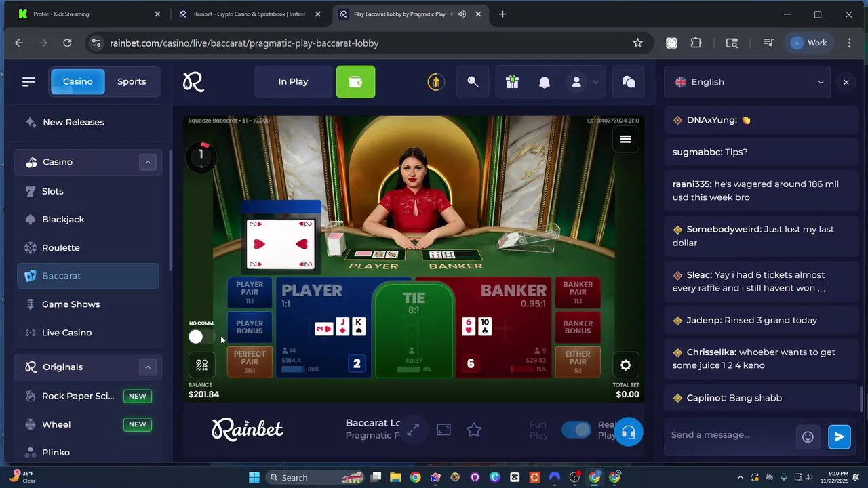
Task: Bookmark this page with the star
Action: [637, 43]
